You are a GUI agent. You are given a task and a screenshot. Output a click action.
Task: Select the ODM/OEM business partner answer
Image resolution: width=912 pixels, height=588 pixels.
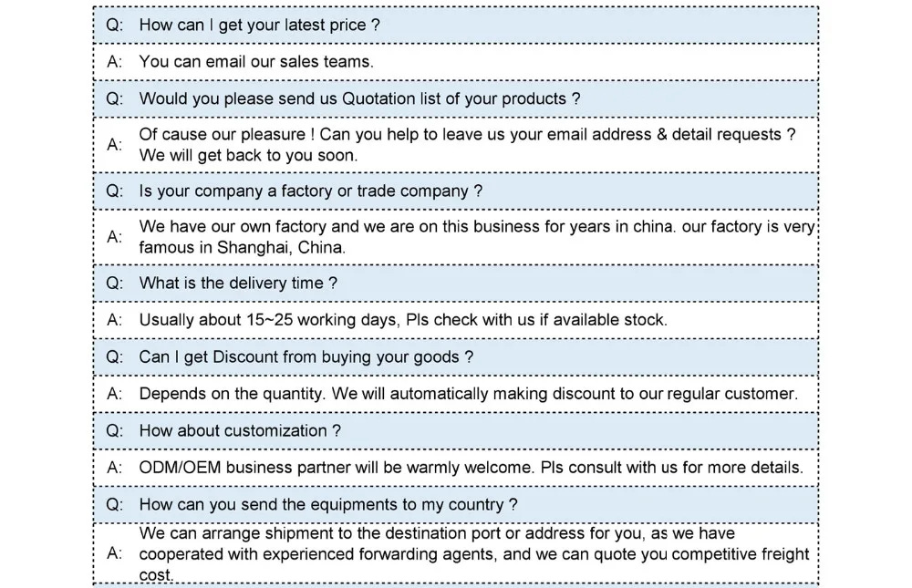pos(472,468)
